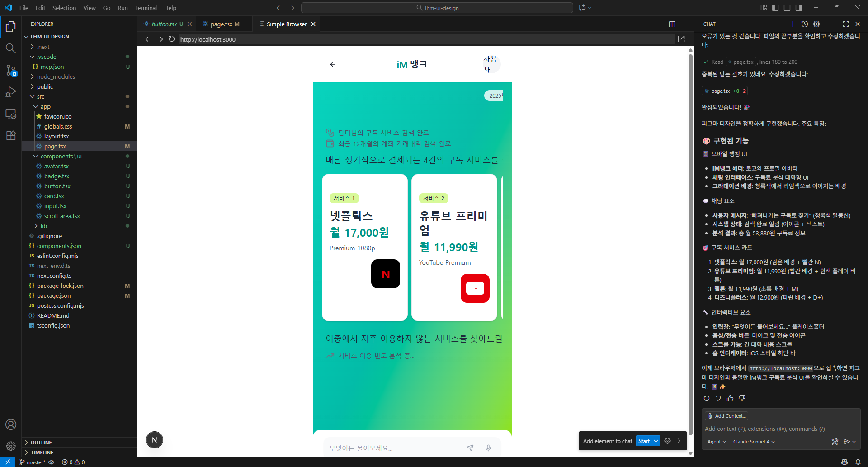This screenshot has width=868, height=467.
Task: Click the thumbs up feedback icon
Action: 730,398
